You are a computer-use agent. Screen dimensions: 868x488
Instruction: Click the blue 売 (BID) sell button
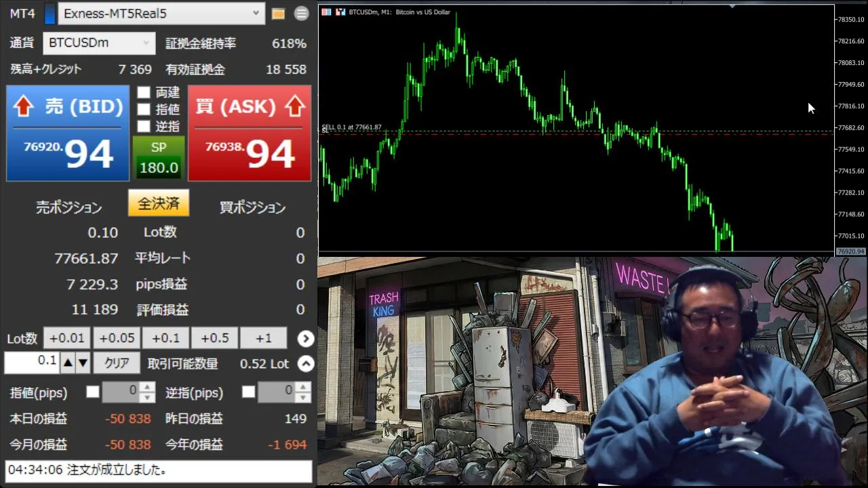click(68, 133)
